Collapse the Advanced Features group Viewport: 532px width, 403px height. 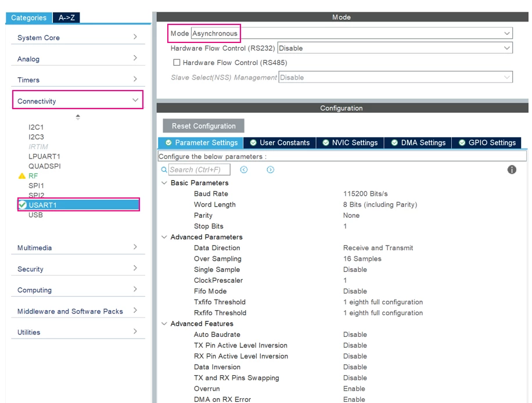pos(164,323)
